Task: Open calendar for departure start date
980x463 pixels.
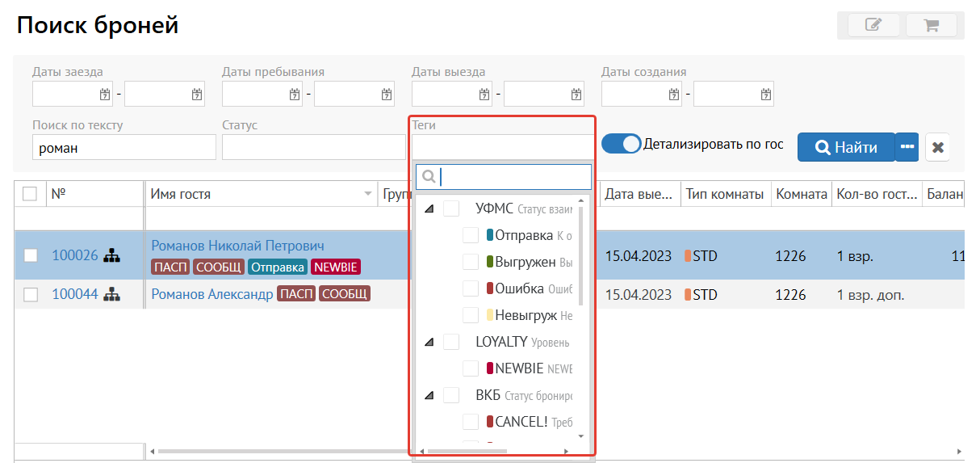Action: point(484,95)
